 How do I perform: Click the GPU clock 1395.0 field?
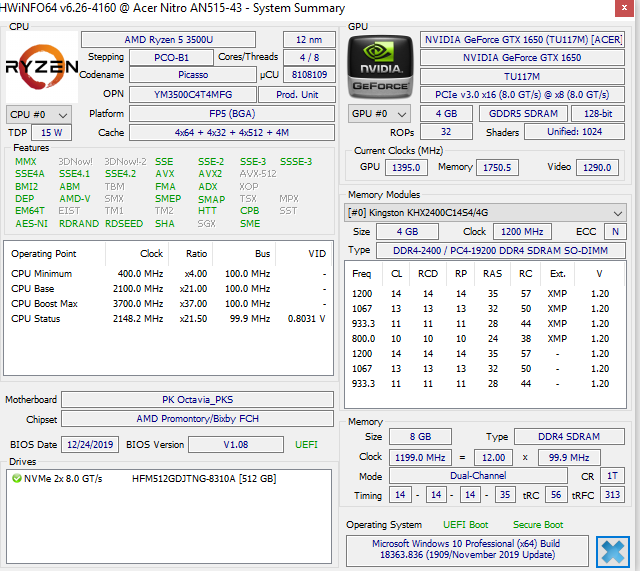click(x=406, y=167)
